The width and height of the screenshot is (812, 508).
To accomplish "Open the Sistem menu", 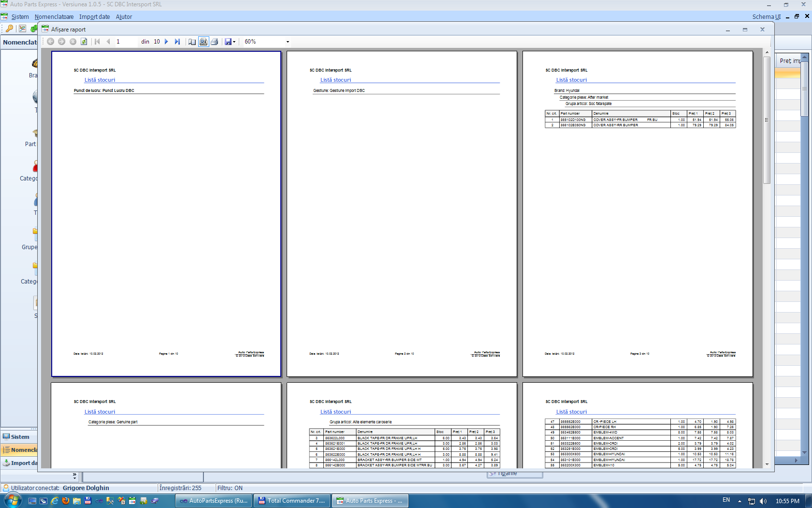I will (20, 17).
